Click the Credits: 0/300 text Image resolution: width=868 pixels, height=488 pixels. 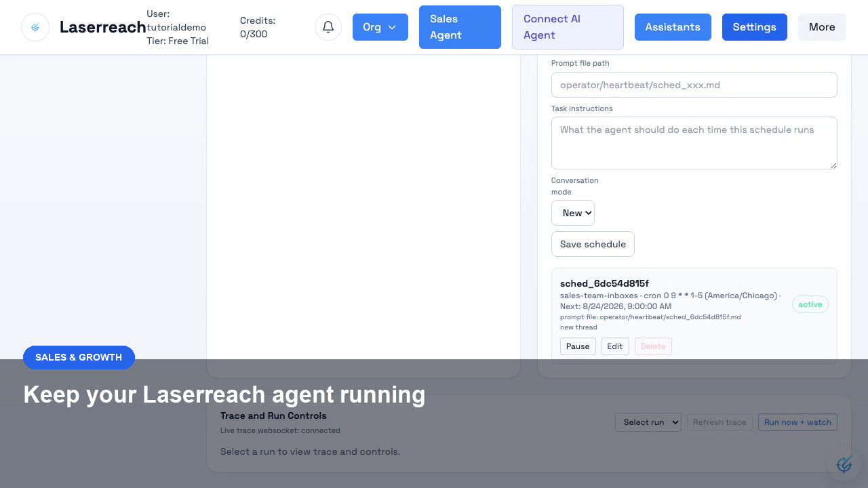pyautogui.click(x=258, y=27)
